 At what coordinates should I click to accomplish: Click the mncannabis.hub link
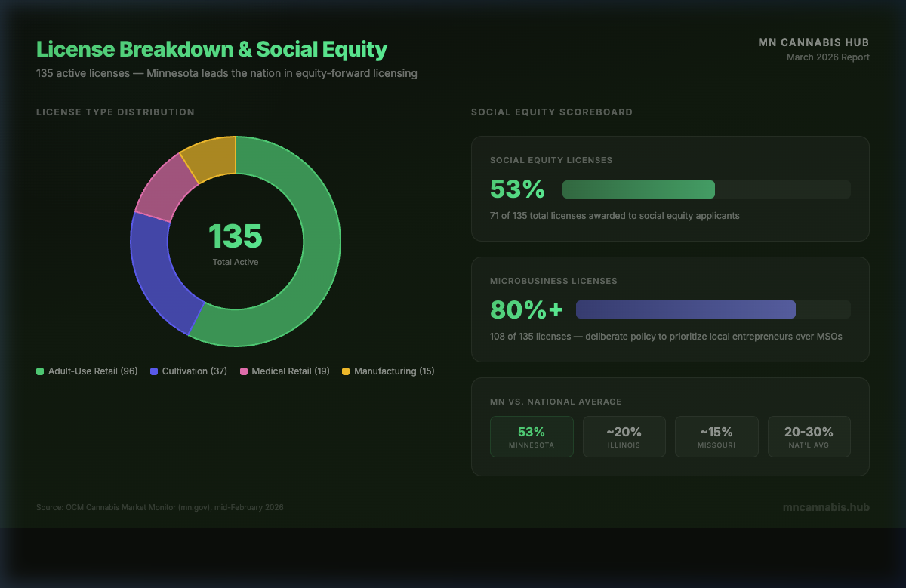coord(826,506)
